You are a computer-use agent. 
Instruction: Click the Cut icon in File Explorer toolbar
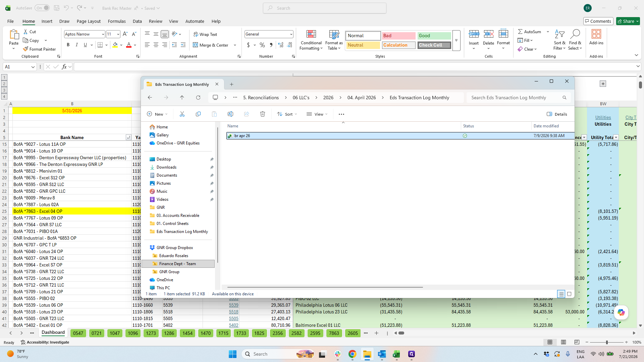[x=182, y=114]
